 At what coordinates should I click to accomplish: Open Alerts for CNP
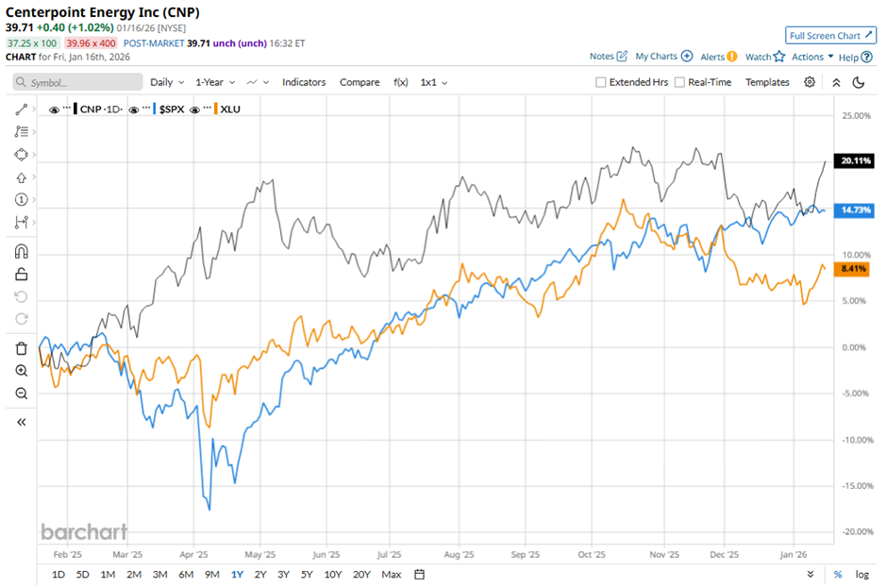718,57
